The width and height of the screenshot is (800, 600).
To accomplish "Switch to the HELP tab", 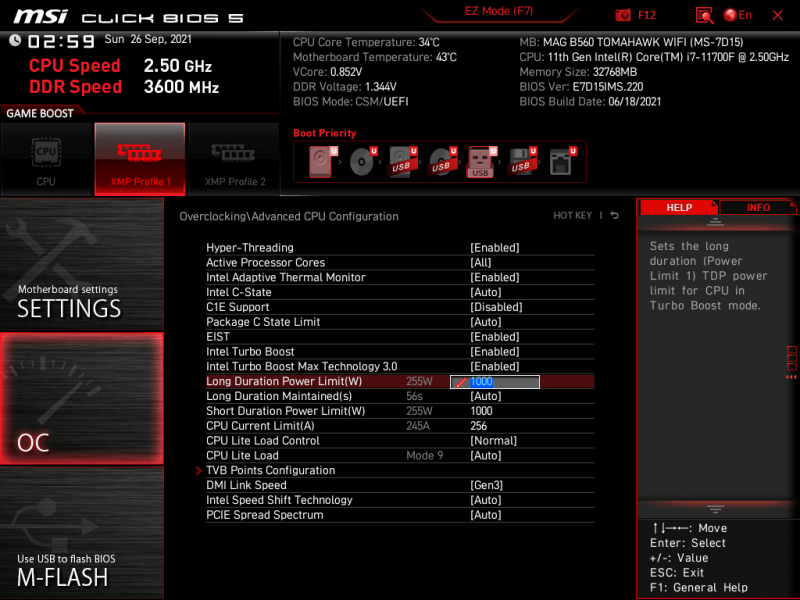I will click(679, 208).
